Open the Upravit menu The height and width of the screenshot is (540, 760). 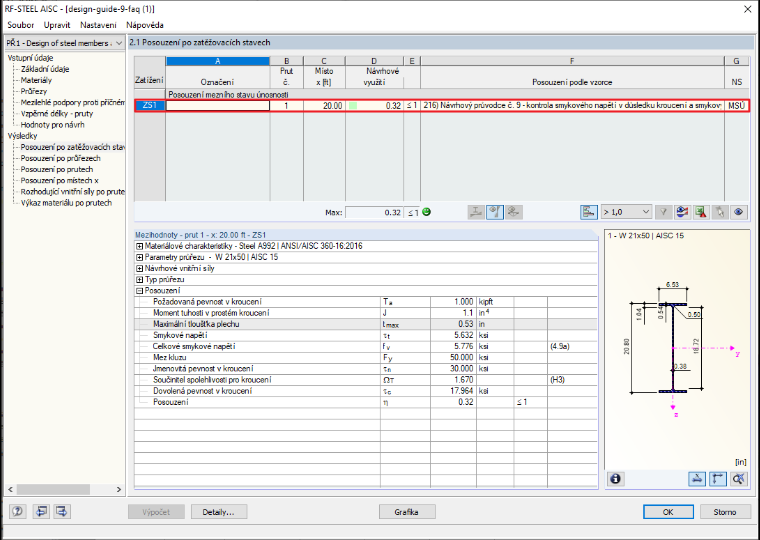click(57, 25)
